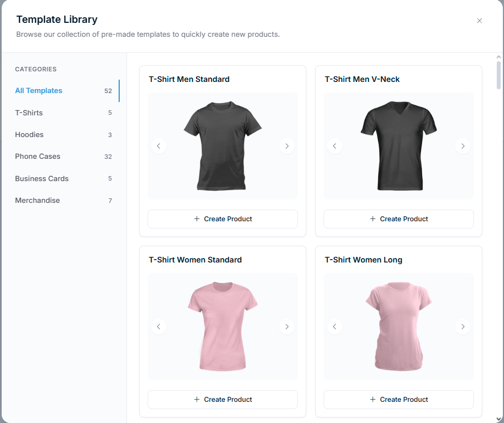This screenshot has width=504, height=423.
Task: Show previous image of T-Shirt Men Standard
Action: (x=159, y=146)
